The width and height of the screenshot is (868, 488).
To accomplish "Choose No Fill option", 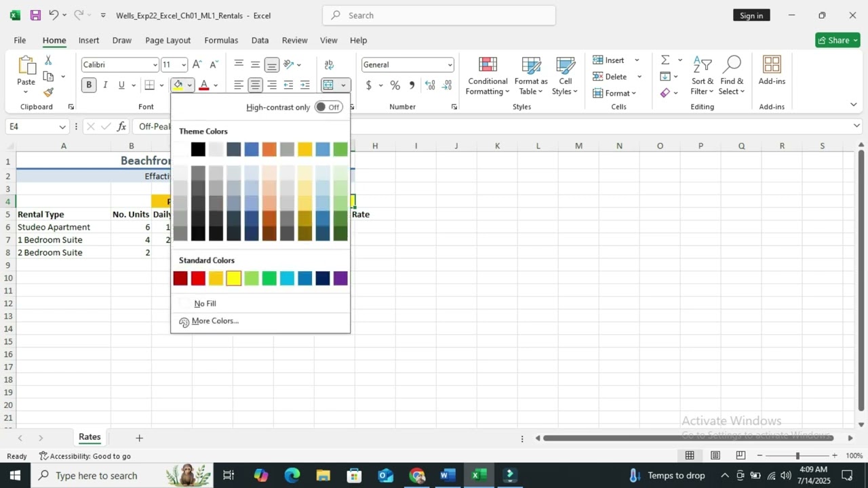I will [205, 304].
